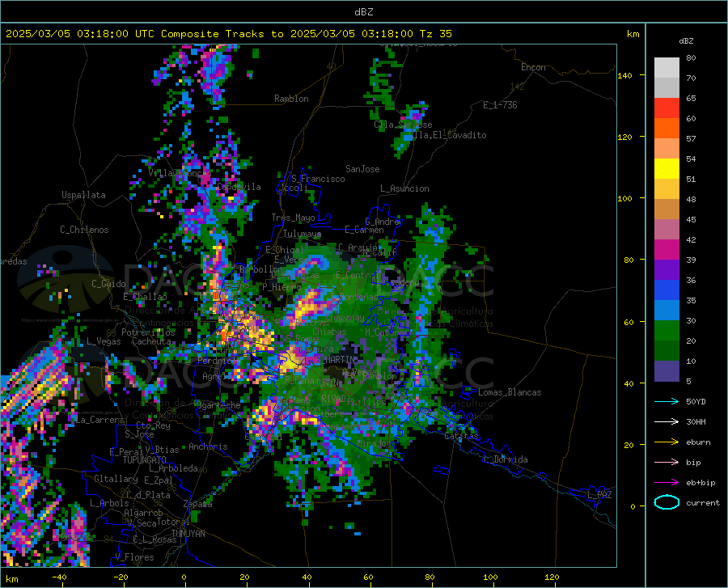Click the 'dBZ' title at top center

click(363, 12)
